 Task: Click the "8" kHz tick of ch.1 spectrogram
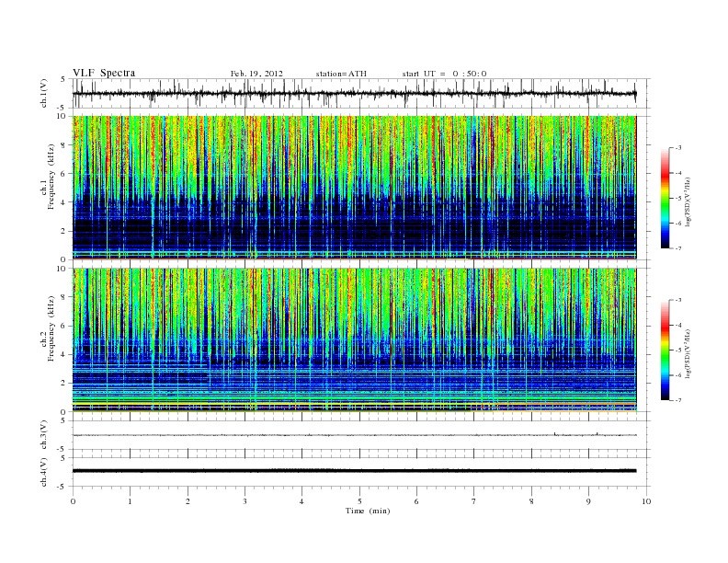click(x=64, y=145)
